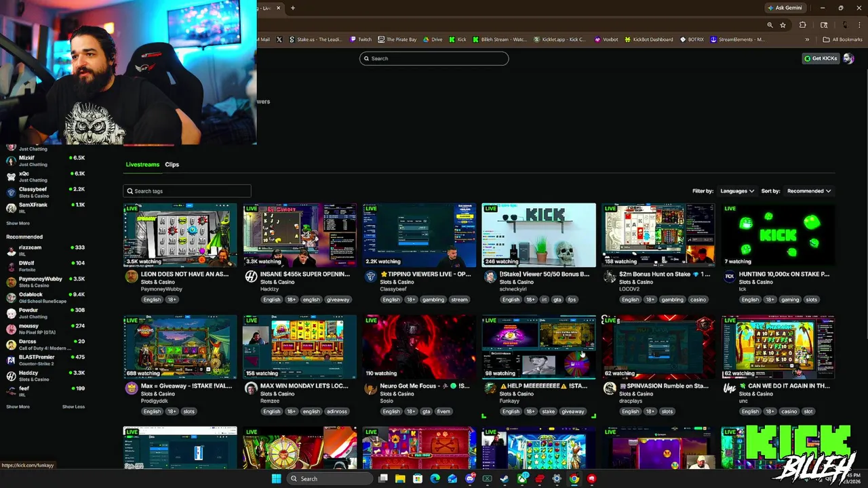Open Windows Settings gear in taskbar
868x488 pixels.
(557, 479)
